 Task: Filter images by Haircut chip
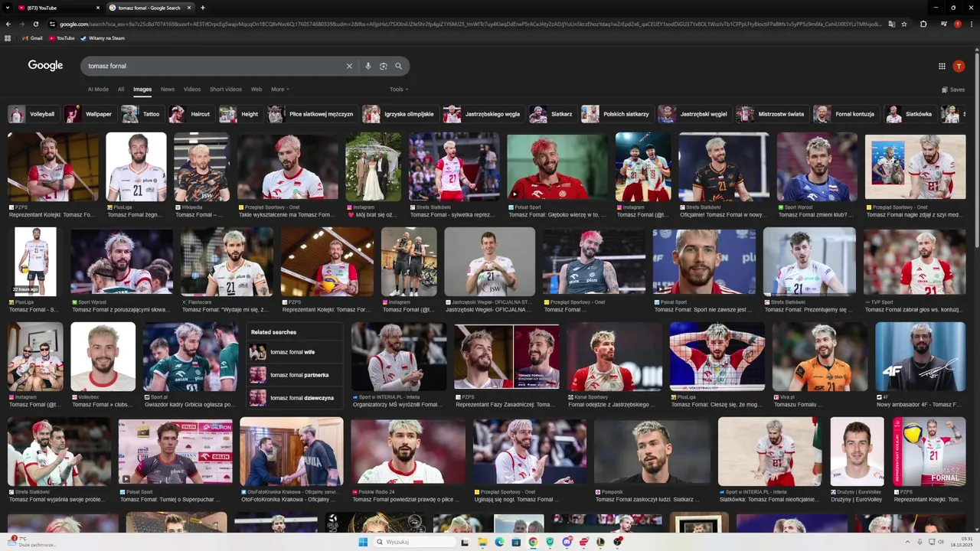click(x=191, y=114)
